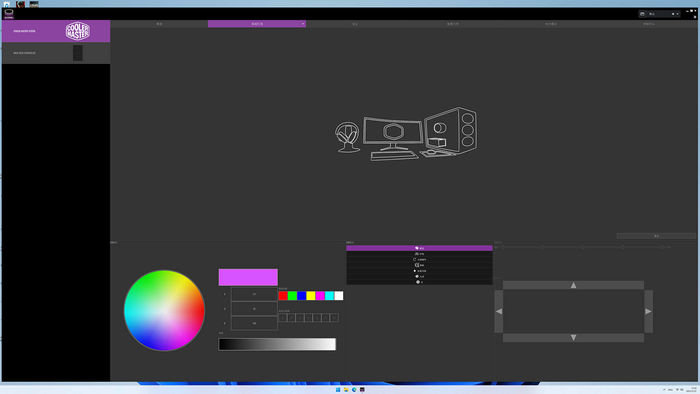The image size is (700, 394).
Task: Pick the red preset color swatch
Action: coord(283,296)
